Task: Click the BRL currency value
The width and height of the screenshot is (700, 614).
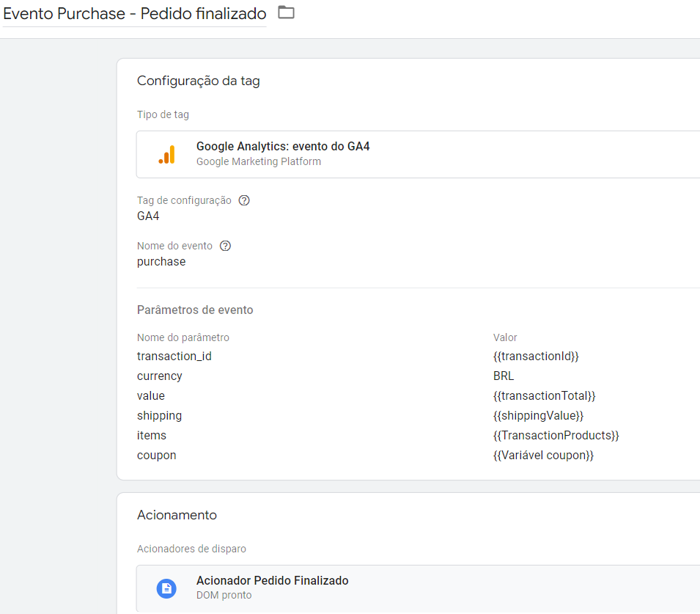Action: [x=504, y=376]
